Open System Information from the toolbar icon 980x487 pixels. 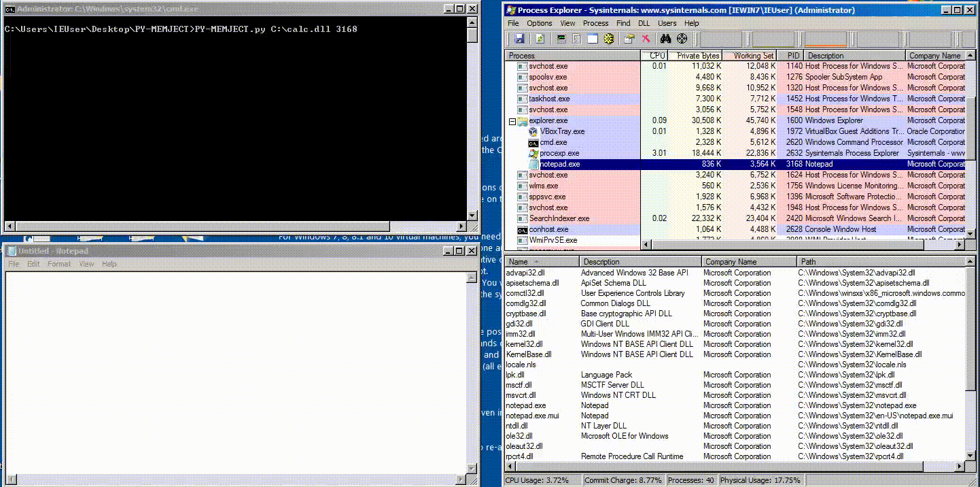[x=562, y=39]
